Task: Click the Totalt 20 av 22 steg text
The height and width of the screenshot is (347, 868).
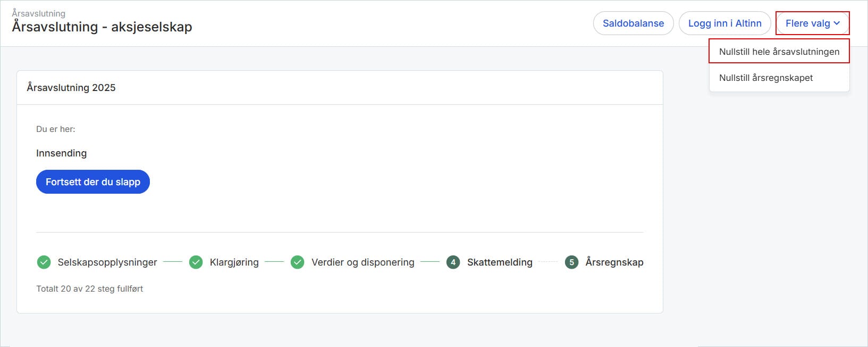Action: (89, 289)
